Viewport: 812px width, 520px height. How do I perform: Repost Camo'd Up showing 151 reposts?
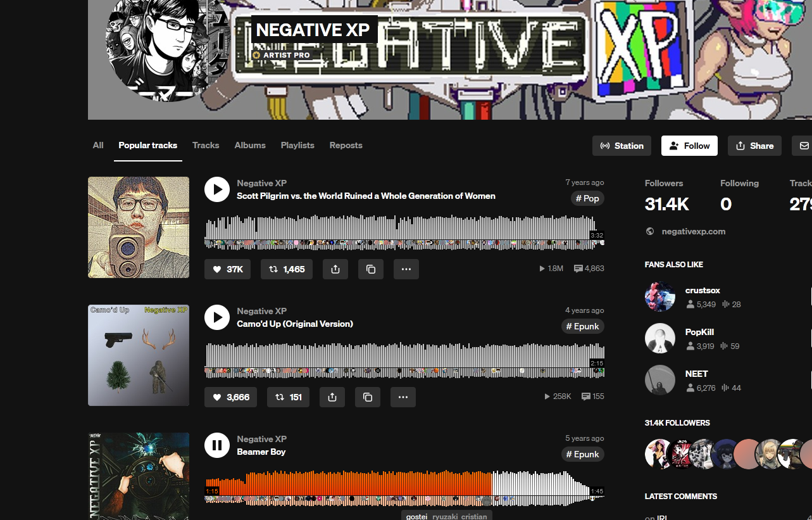pos(288,397)
